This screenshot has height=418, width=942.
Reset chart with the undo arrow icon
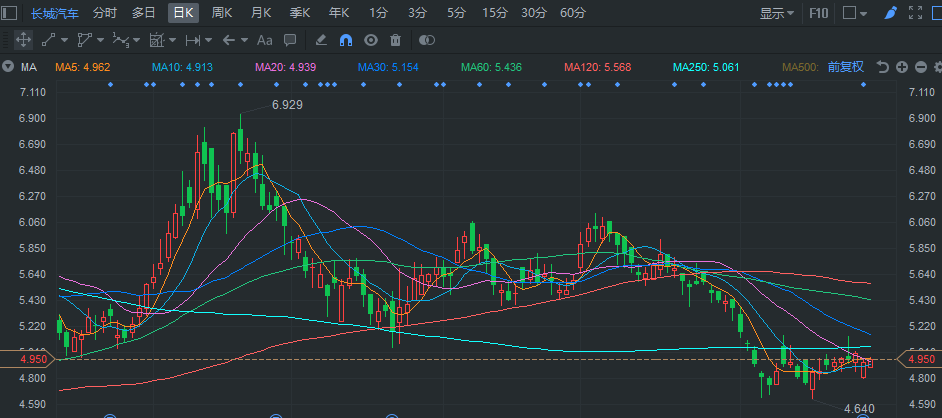[883, 67]
